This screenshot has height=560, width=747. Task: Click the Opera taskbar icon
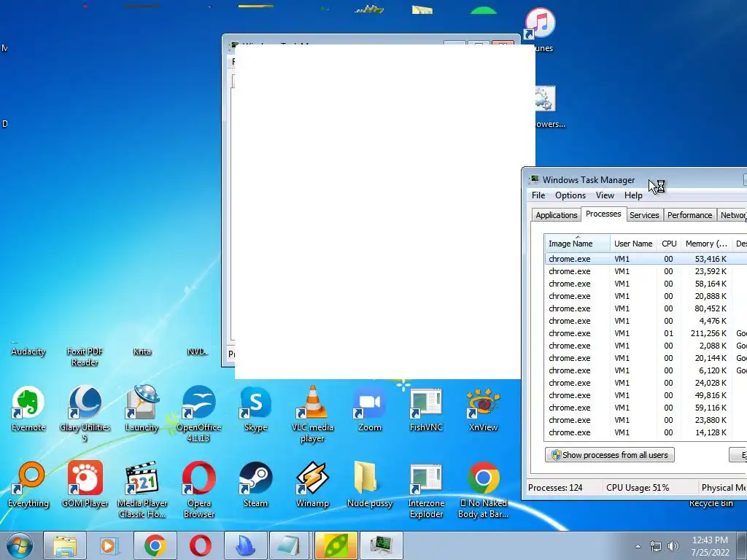tap(200, 545)
